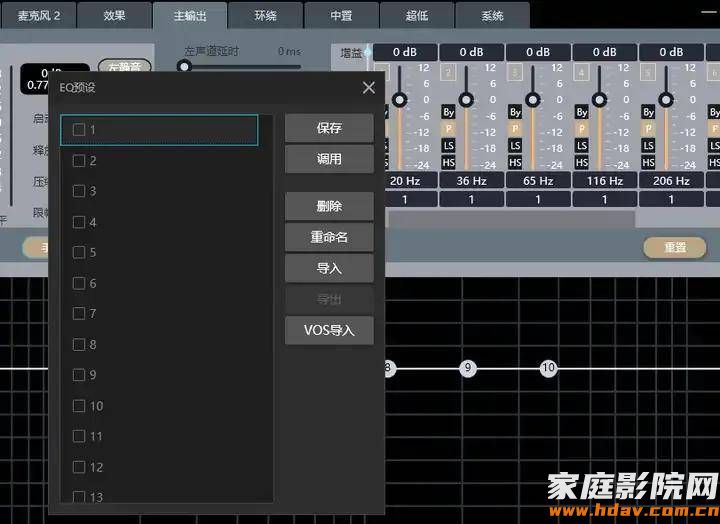Click the 65 Hz frequency value field
Image resolution: width=720 pixels, height=524 pixels.
(538, 180)
